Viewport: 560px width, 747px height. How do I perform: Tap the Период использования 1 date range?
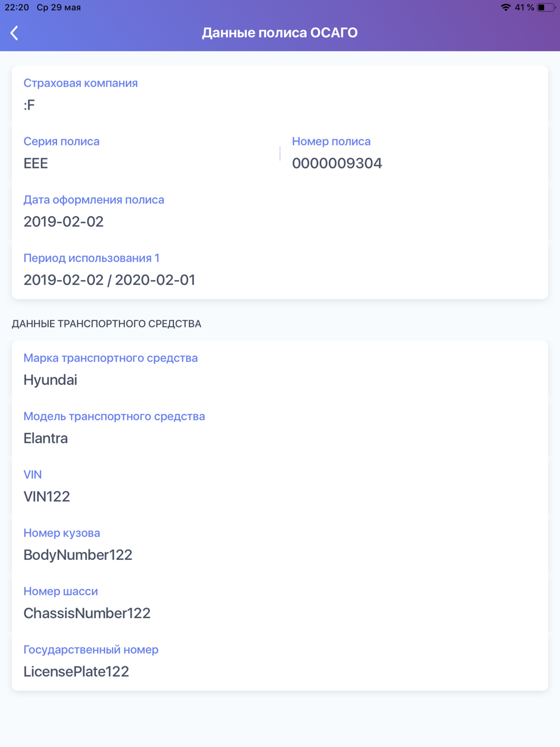tap(109, 280)
